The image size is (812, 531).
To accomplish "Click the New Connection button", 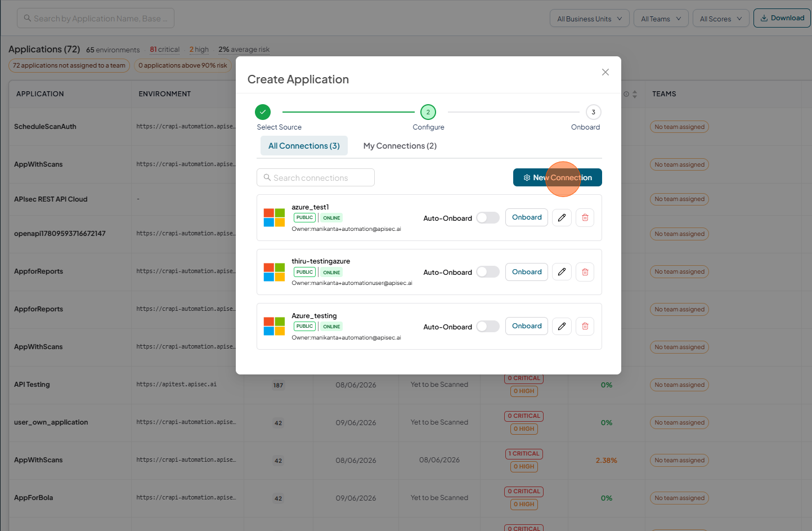I will point(558,177).
